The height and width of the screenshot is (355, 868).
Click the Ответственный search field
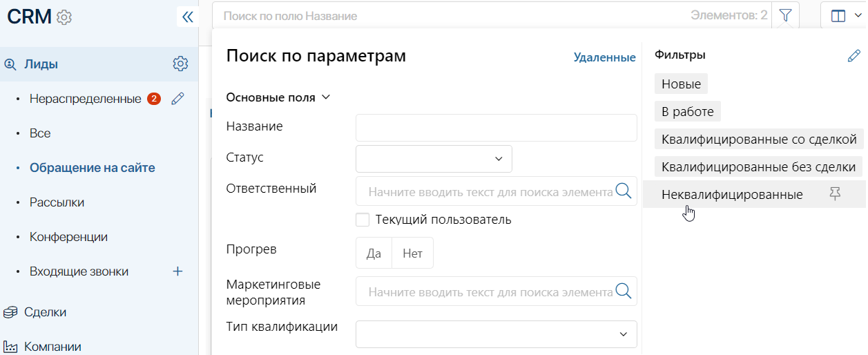pyautogui.click(x=496, y=191)
